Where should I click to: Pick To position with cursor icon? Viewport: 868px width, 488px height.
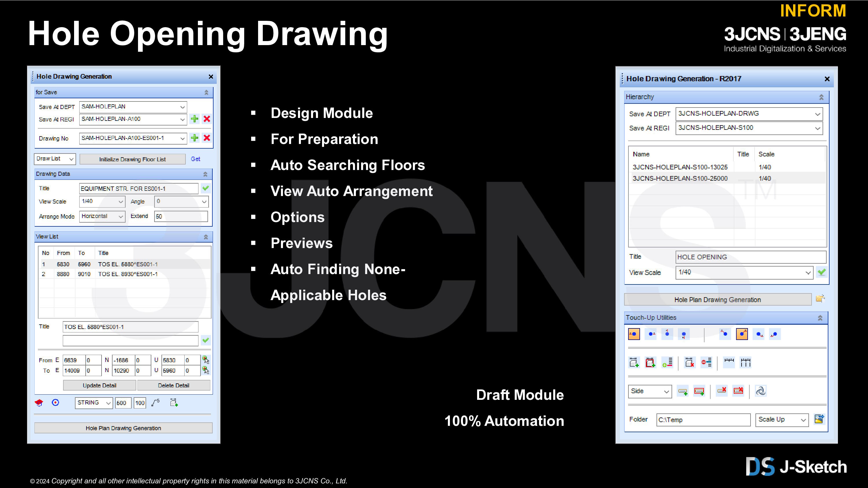[x=205, y=370]
